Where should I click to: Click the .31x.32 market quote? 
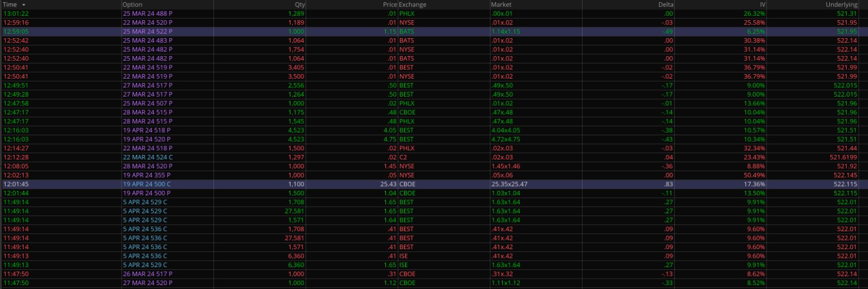tap(502, 273)
